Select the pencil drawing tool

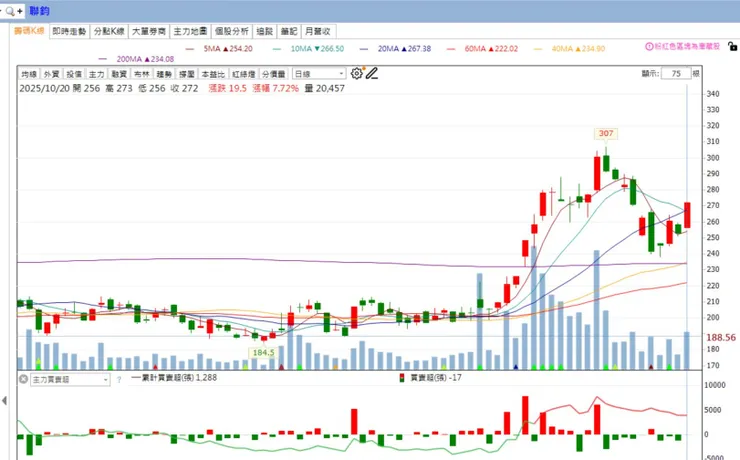tap(372, 74)
